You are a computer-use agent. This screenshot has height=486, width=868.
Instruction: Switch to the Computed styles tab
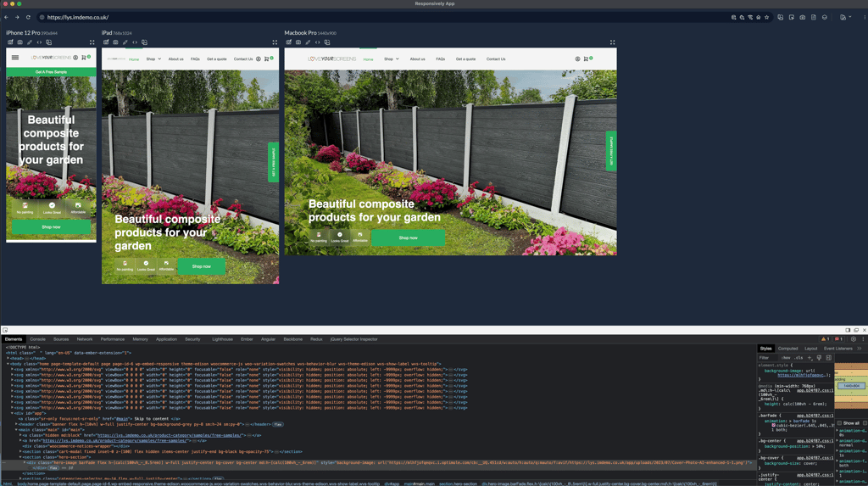coord(787,349)
